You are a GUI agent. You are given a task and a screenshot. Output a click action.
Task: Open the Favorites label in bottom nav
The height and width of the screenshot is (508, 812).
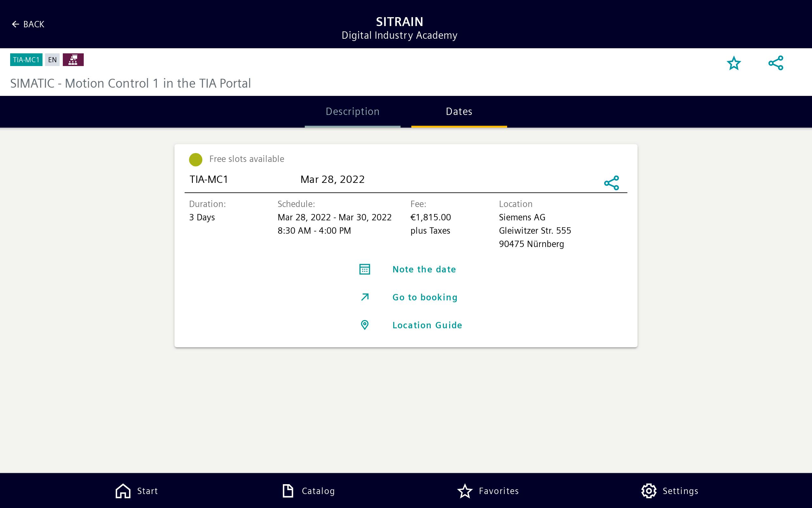[499, 491]
